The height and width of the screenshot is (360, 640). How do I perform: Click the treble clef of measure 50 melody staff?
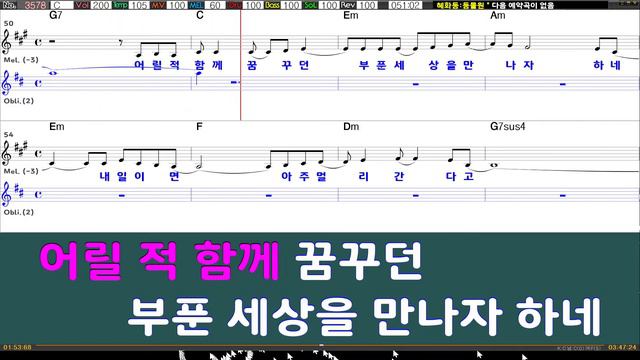(6, 42)
